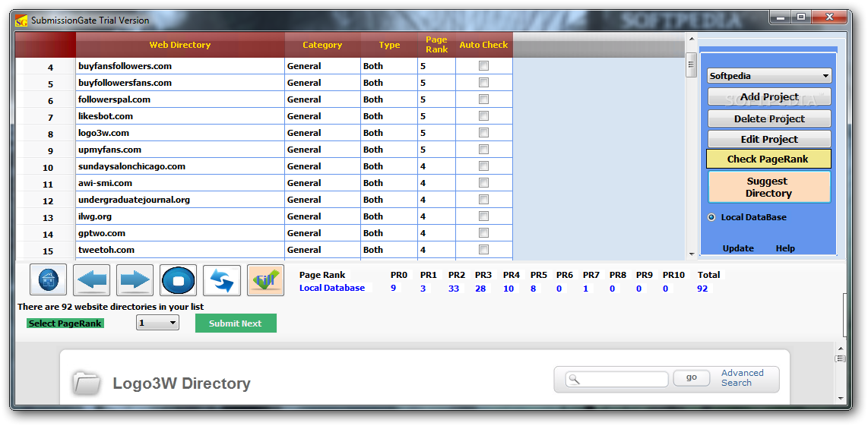Viewport: 868px width, 426px height.
Task: Click row number 12 header
Action: pos(46,200)
